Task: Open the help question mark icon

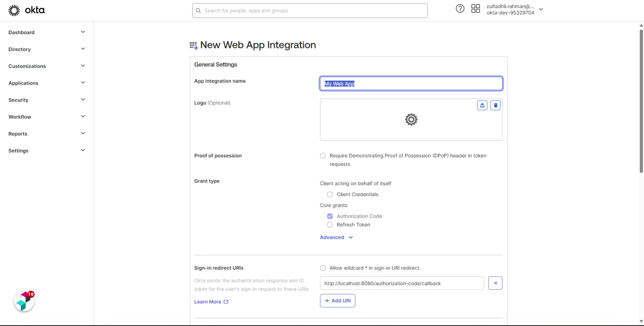Action: 460,8
